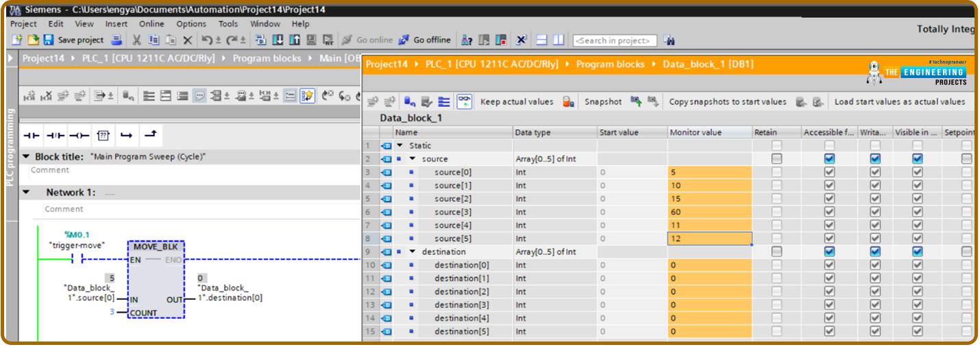Click the Redo arrow icon
The width and height of the screenshot is (980, 347).
click(x=231, y=40)
